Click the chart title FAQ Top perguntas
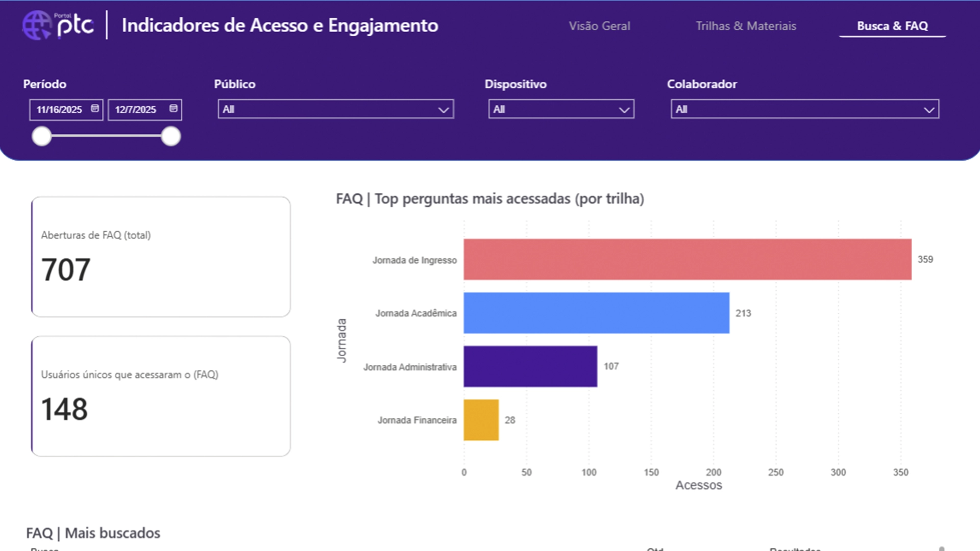The width and height of the screenshot is (980, 551). [x=490, y=198]
